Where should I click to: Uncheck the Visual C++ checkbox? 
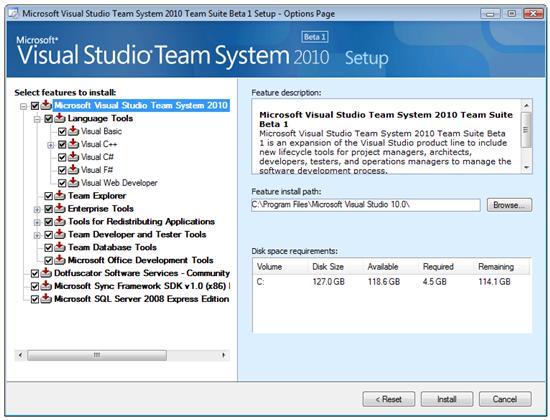pos(62,145)
